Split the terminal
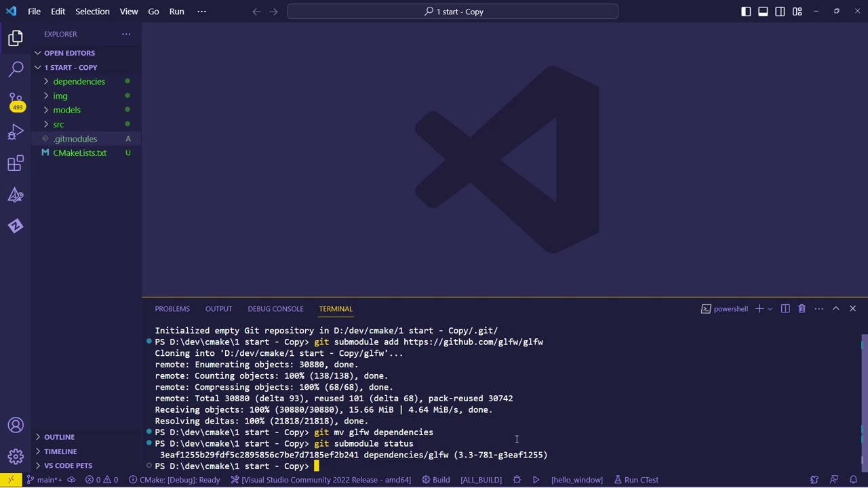 coord(785,309)
